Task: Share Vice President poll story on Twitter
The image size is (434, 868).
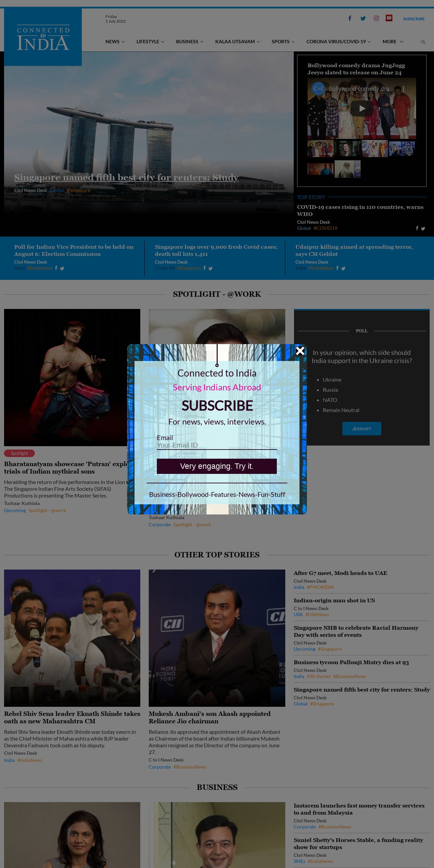Action: (62, 268)
